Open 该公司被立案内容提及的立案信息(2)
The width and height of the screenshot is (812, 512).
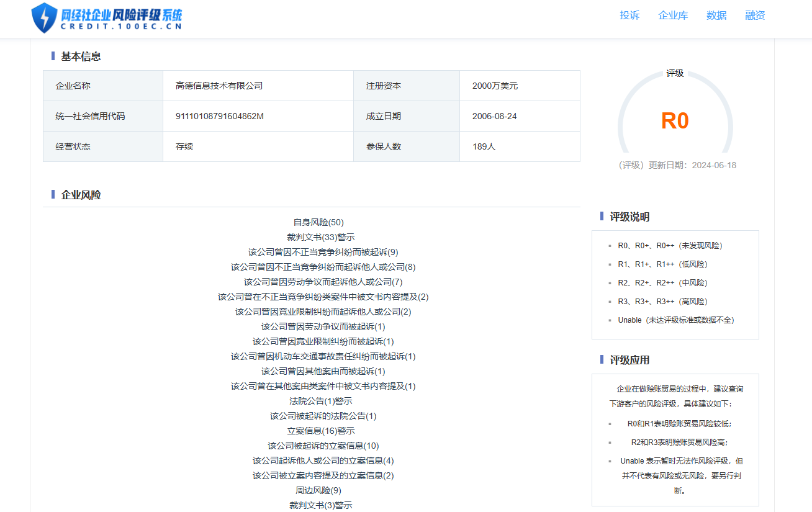(x=323, y=475)
